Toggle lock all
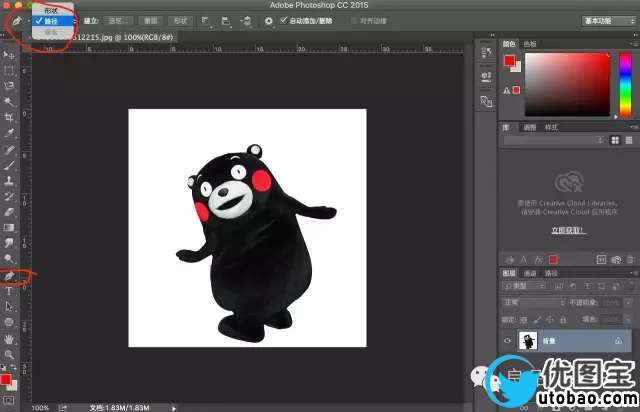The width and height of the screenshot is (640, 412). (563, 320)
